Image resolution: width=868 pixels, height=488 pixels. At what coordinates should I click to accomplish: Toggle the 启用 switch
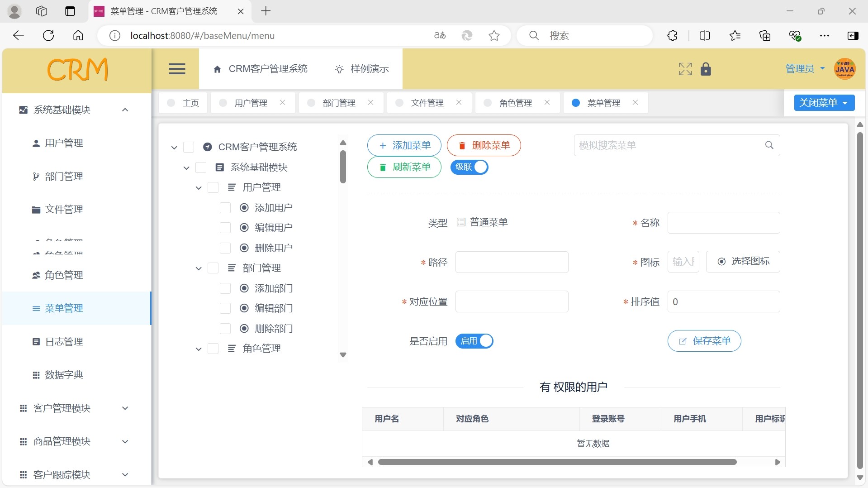coord(474,341)
